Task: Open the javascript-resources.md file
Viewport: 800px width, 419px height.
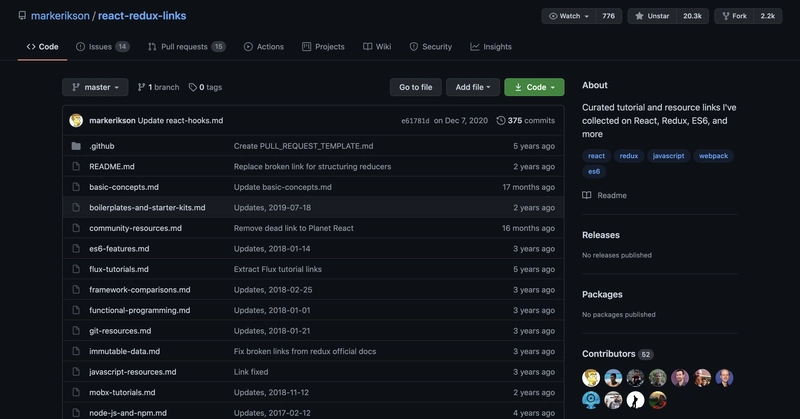Action: pyautogui.click(x=133, y=372)
